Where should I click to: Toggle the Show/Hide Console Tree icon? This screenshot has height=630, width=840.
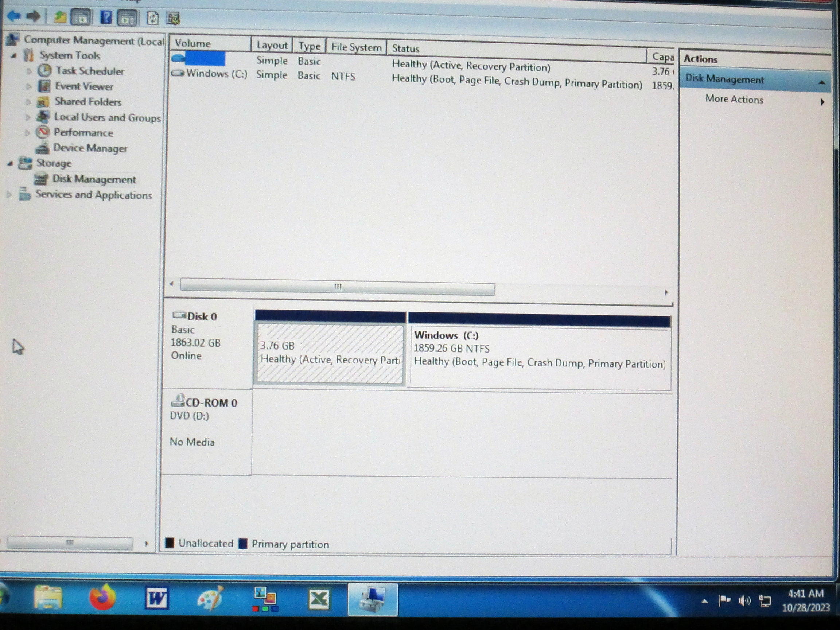pos(81,17)
